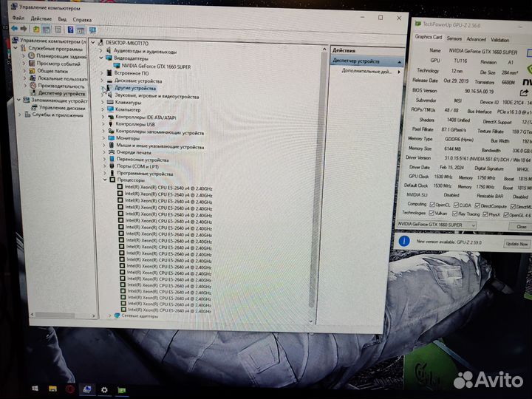Open the Windows Start button
532x399 pixels.
coord(35,389)
